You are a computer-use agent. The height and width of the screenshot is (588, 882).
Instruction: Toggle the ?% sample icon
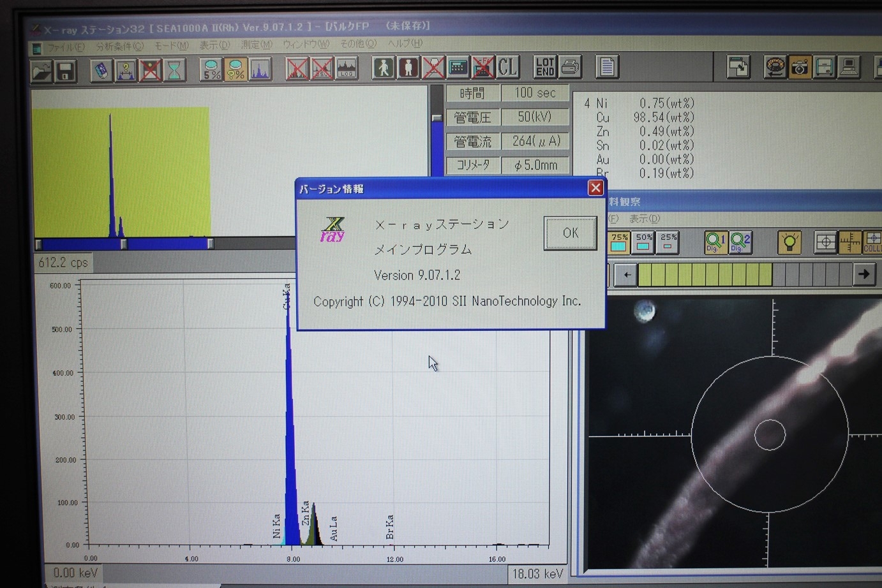[235, 69]
